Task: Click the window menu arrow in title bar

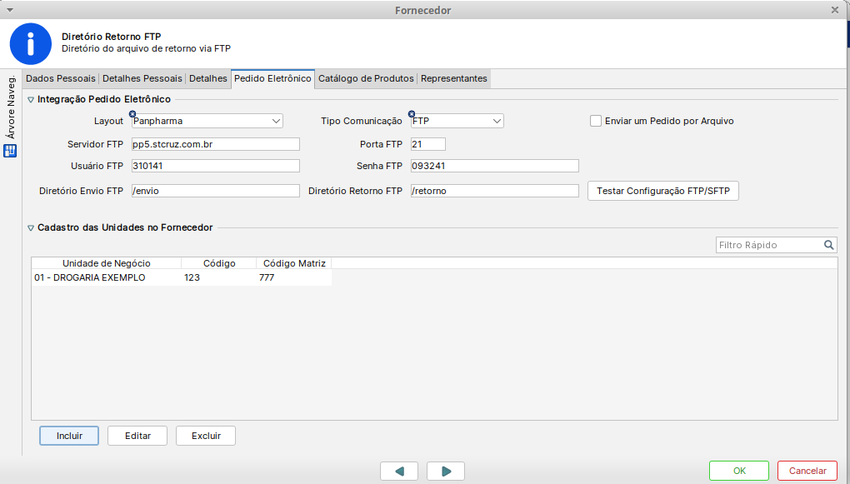Action: click(9, 9)
